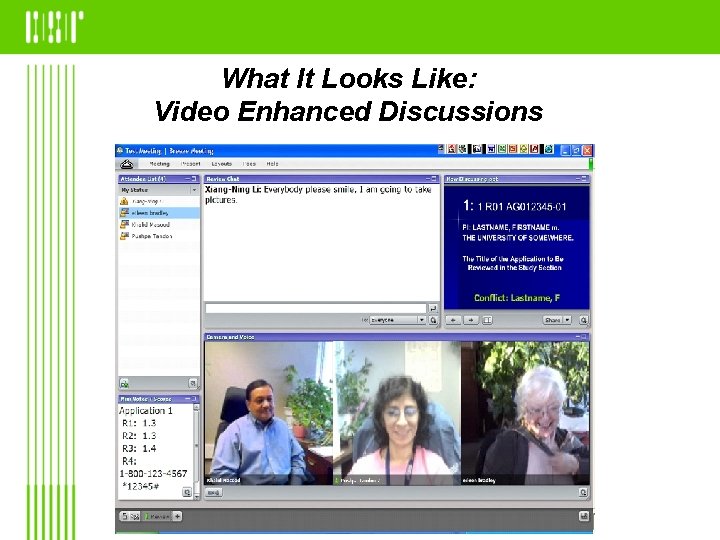This screenshot has height=540, width=720.
Task: Click the middle participant's video feed
Action: (x=397, y=413)
